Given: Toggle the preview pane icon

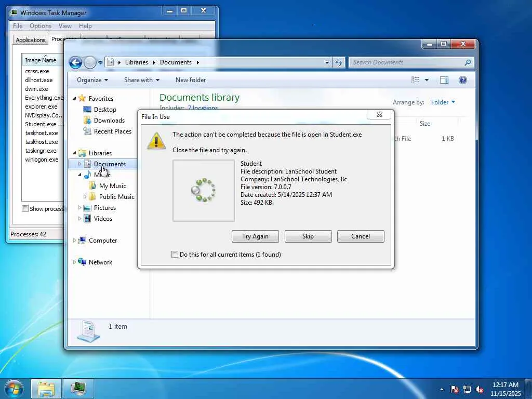Looking at the screenshot, I should (444, 80).
